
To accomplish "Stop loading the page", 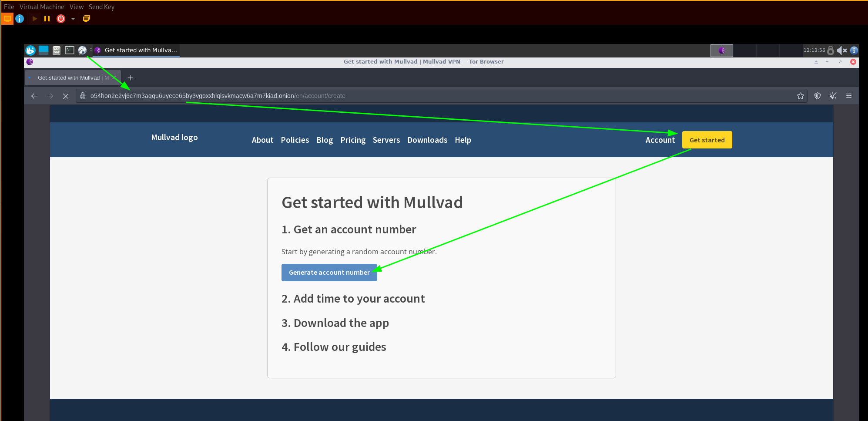I will coord(66,96).
